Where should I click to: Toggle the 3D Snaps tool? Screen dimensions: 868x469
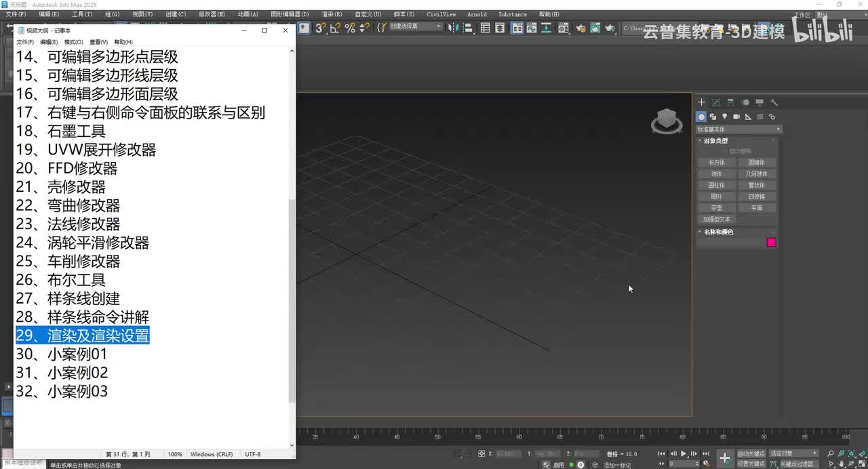(319, 28)
